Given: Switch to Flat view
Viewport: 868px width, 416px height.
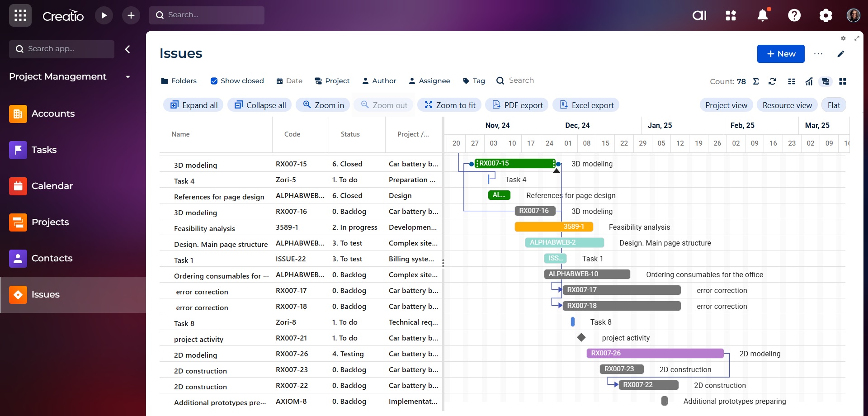Looking at the screenshot, I should tap(834, 105).
